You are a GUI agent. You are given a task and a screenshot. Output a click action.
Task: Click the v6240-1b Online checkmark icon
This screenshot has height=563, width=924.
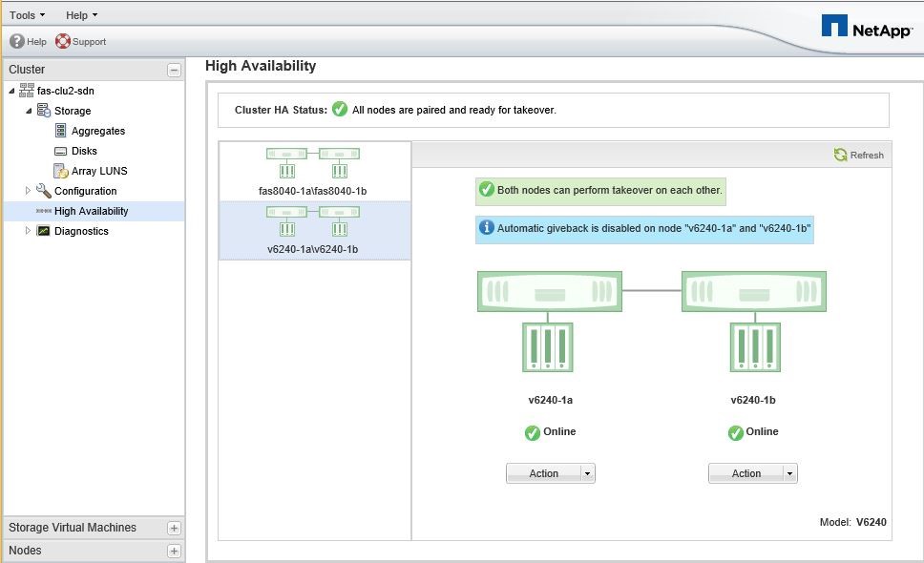(x=735, y=433)
